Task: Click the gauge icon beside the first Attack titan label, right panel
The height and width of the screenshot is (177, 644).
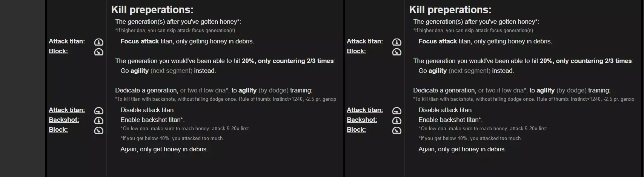Action: point(397,42)
